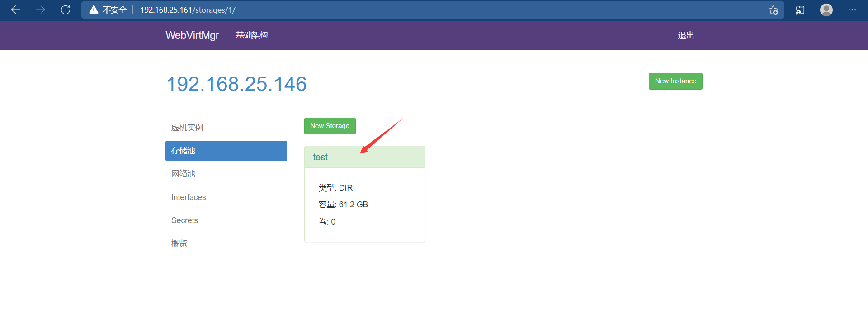Click the 不安全 security label
The image size is (868, 311).
tap(114, 10)
